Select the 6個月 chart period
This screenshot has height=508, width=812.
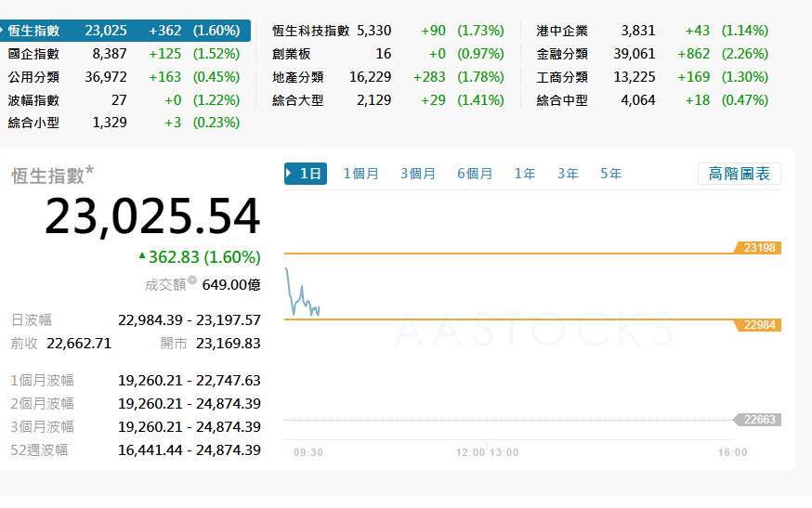click(x=475, y=174)
